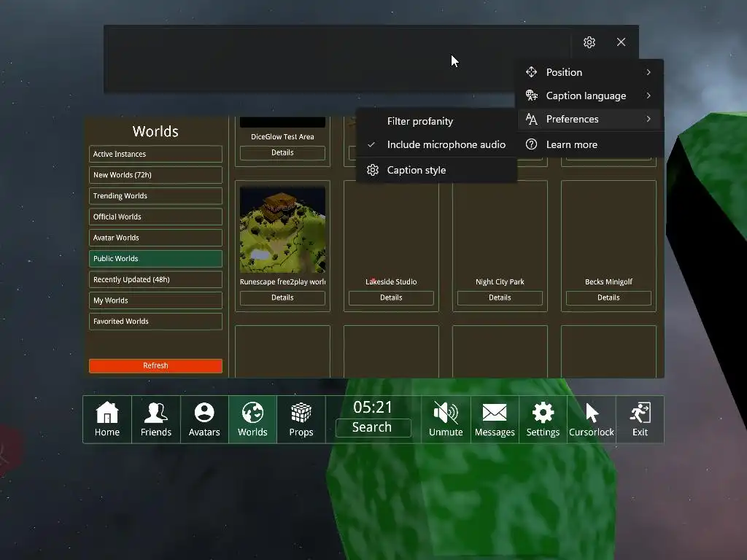This screenshot has height=560, width=747.
Task: Toggle Include microphone audio option
Action: 436,145
